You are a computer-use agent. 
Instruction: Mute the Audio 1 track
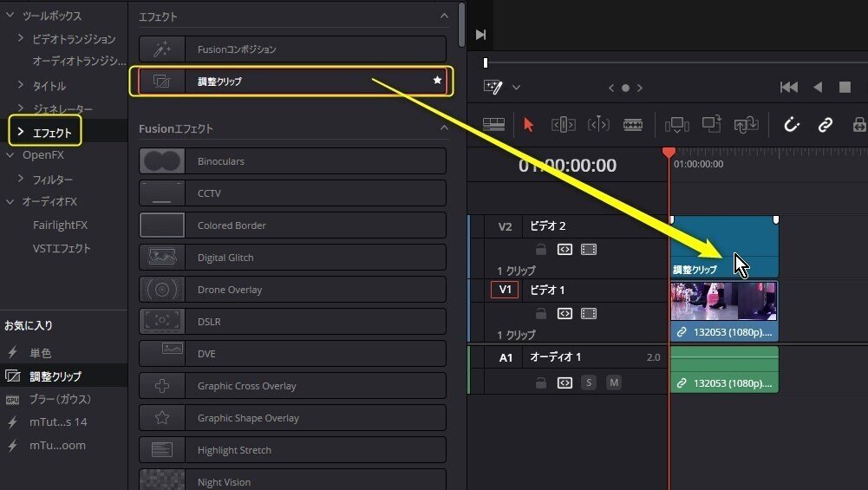[x=613, y=382]
